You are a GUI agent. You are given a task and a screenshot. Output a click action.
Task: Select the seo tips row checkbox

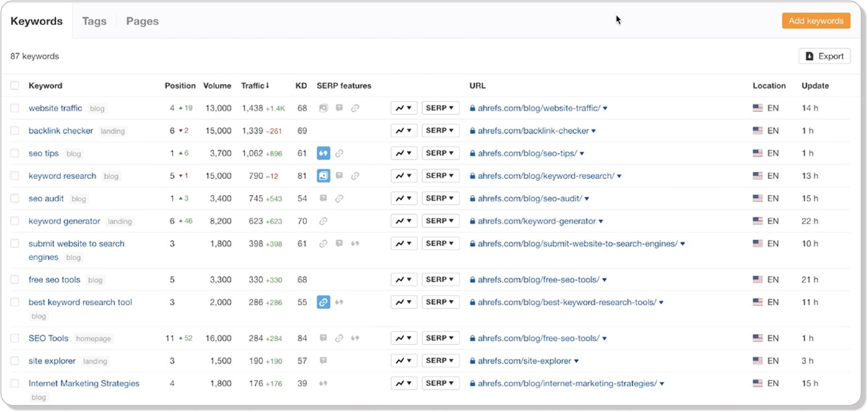click(15, 153)
